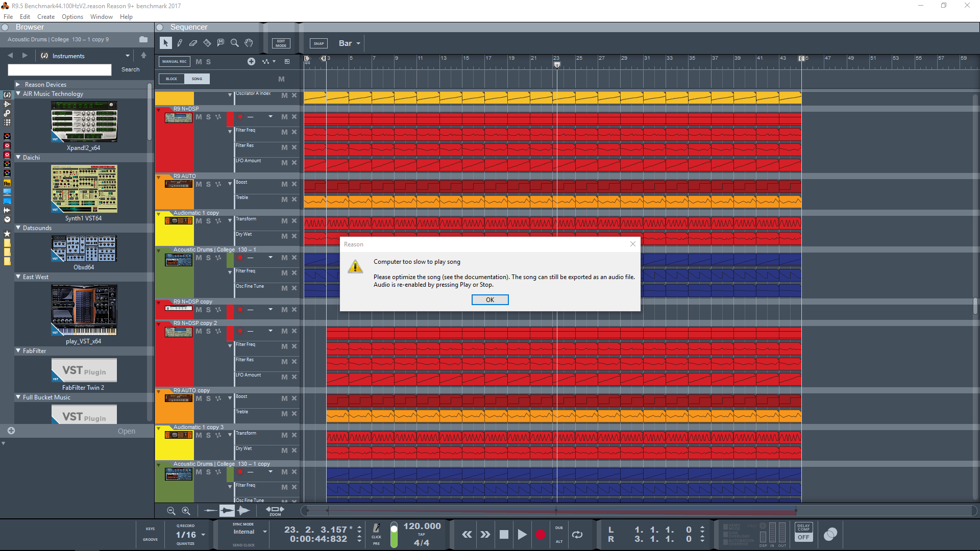Close the Reason warning dialog

coord(633,244)
